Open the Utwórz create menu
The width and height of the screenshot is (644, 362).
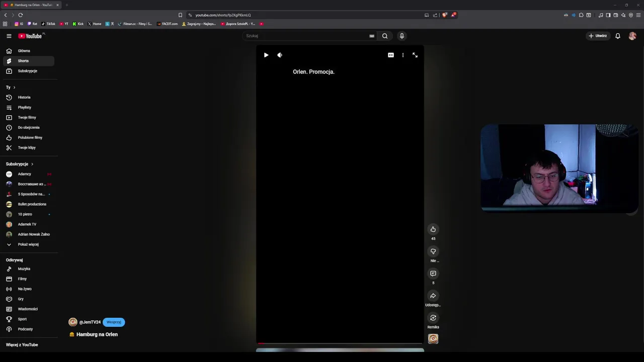598,36
